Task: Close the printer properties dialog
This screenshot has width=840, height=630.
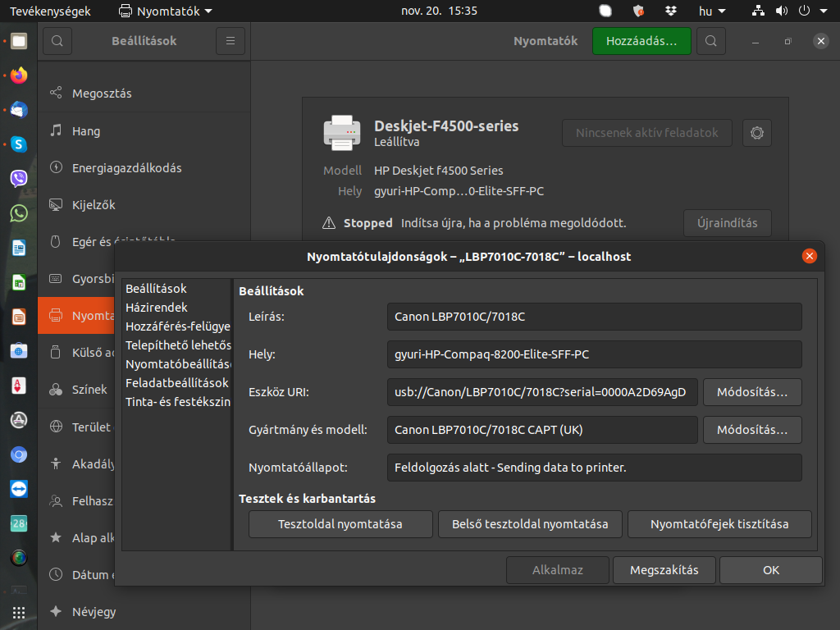Action: [810, 256]
